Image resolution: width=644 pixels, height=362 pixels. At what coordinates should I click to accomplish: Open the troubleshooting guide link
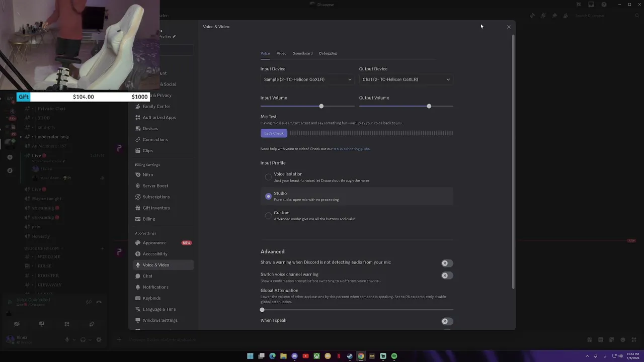tap(351, 149)
